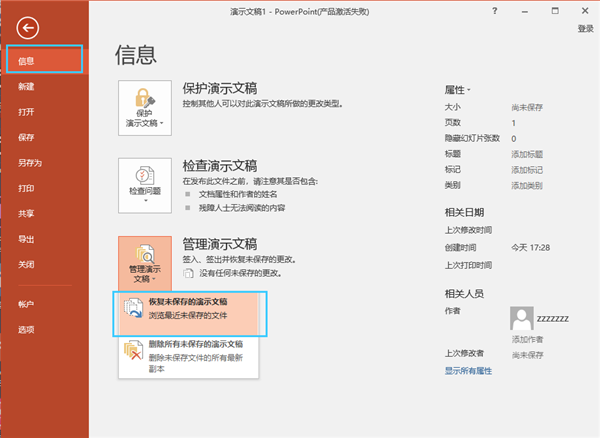Image resolution: width=600 pixels, height=438 pixels.
Task: Minimize the PowerPoint window
Action: pos(525,11)
